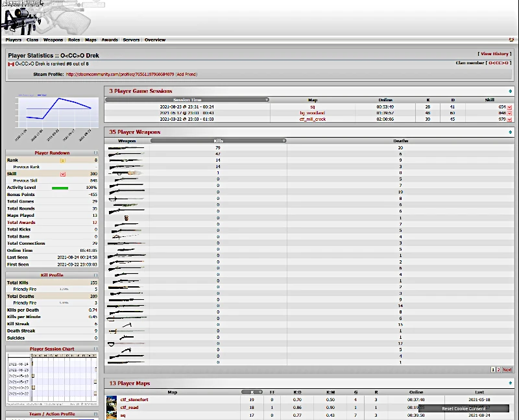Open the Weapons menu item
The image size is (519, 420).
click(53, 40)
